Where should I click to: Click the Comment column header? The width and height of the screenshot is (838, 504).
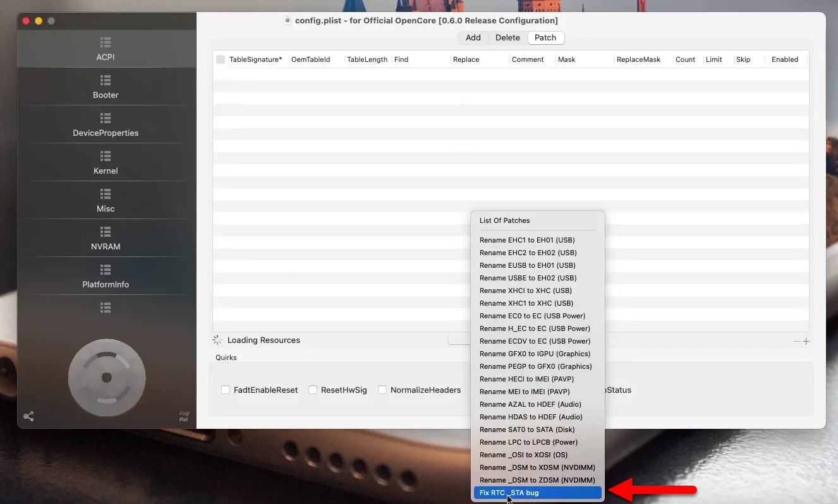coord(528,59)
